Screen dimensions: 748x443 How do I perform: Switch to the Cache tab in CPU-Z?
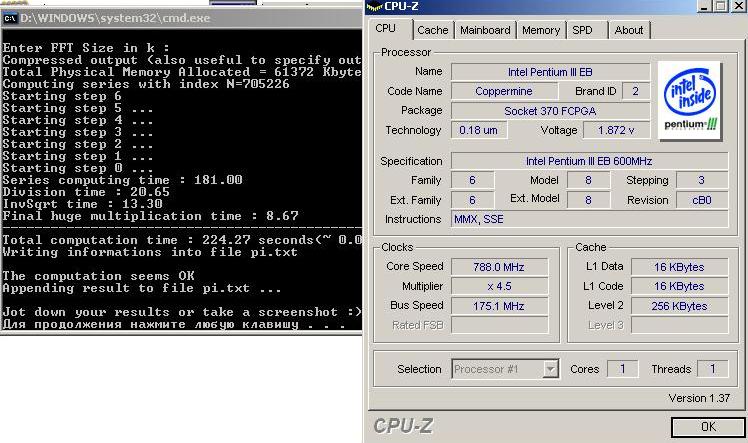[433, 30]
